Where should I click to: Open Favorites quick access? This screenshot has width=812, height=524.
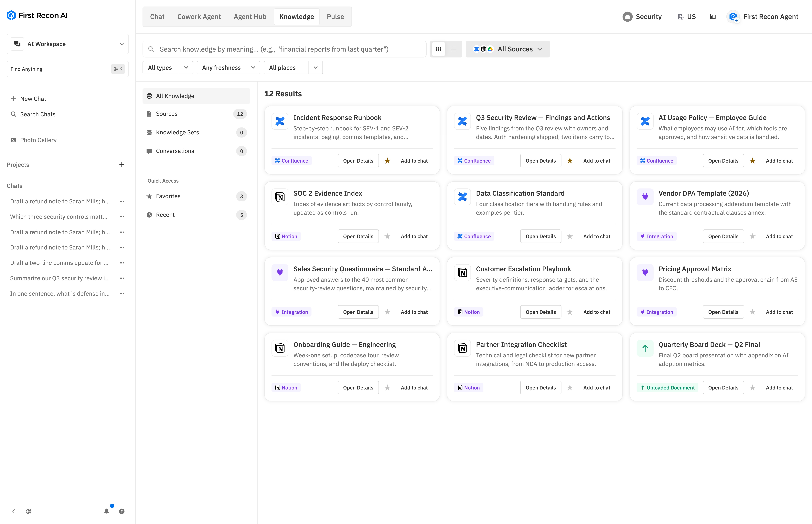197,196
